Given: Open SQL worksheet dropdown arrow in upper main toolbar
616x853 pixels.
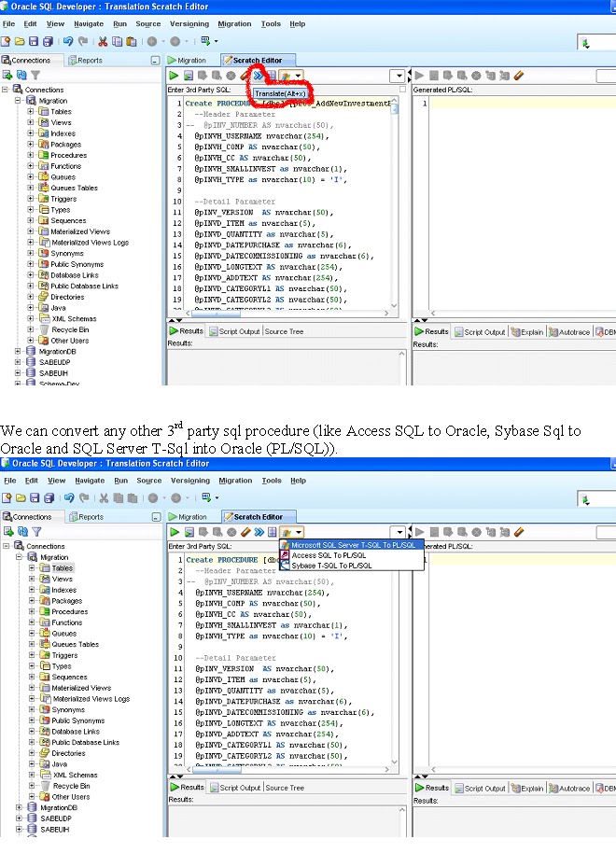Looking at the screenshot, I should pos(216,41).
